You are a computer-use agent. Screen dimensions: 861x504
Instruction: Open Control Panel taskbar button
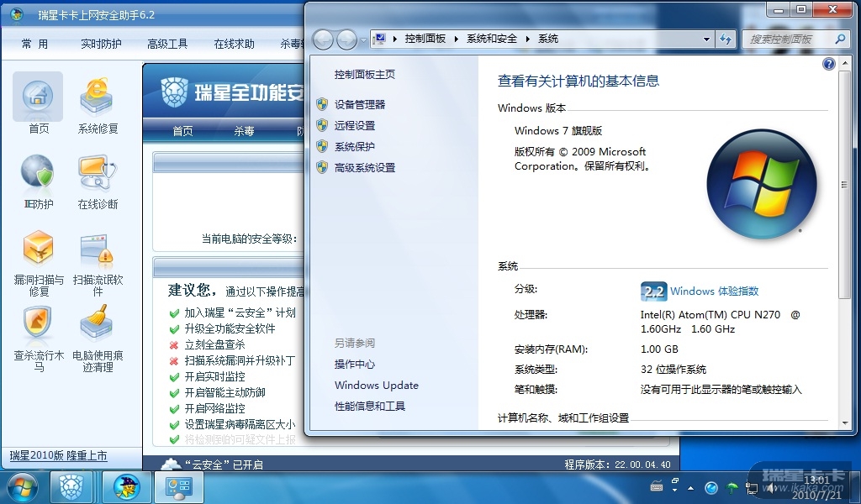point(179,487)
